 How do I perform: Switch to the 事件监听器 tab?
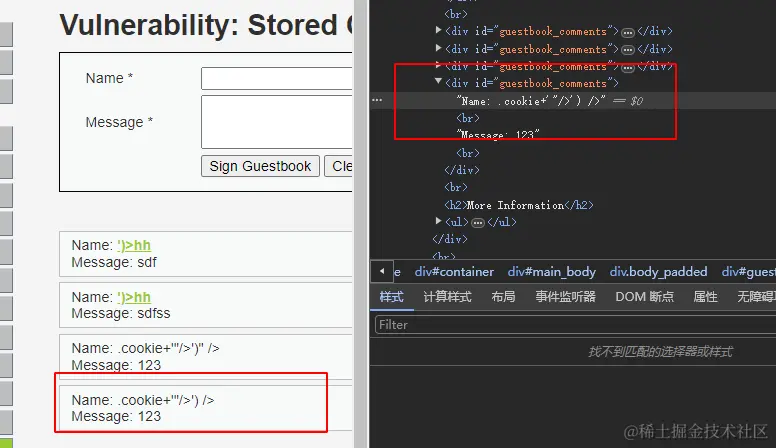[565, 297]
